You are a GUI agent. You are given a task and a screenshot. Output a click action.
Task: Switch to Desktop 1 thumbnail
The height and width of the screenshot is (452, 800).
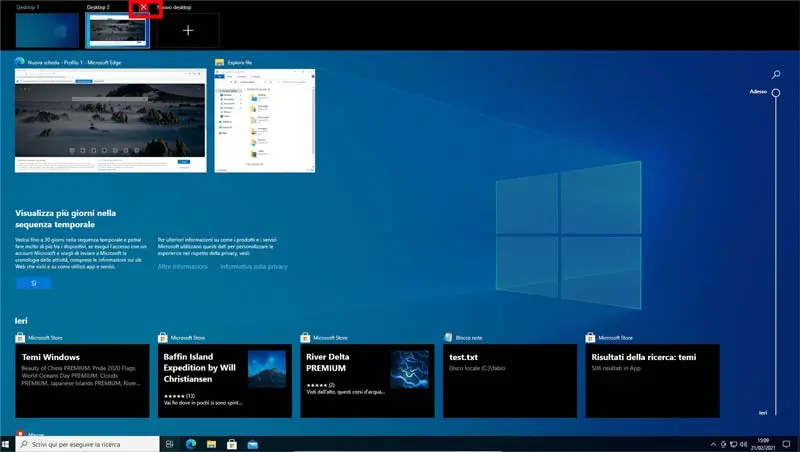[47, 30]
